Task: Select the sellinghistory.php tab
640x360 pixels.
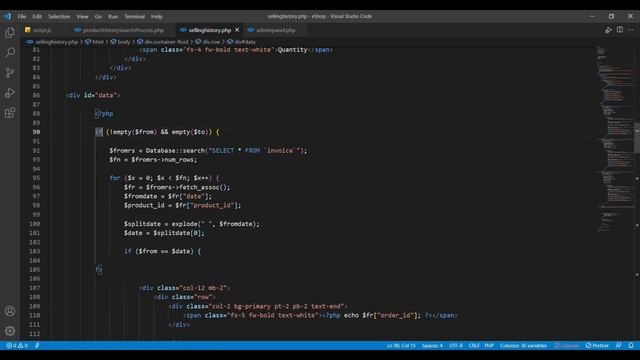Action: (x=209, y=30)
